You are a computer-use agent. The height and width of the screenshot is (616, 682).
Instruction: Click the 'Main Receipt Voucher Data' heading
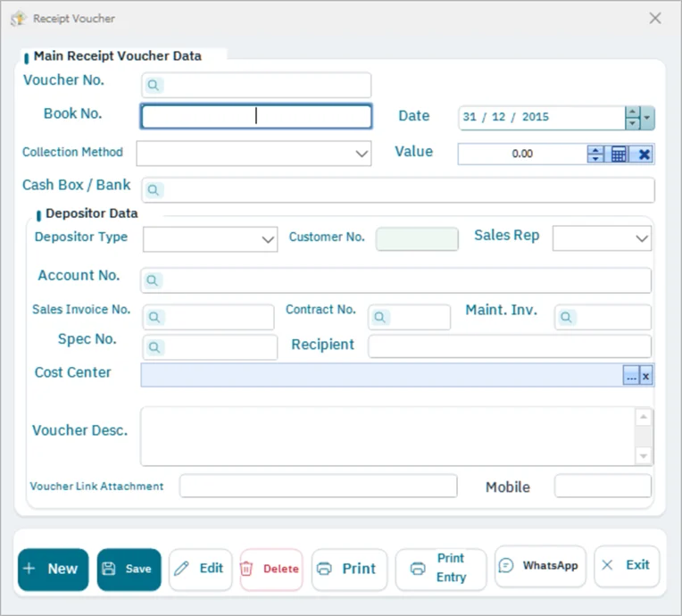118,56
